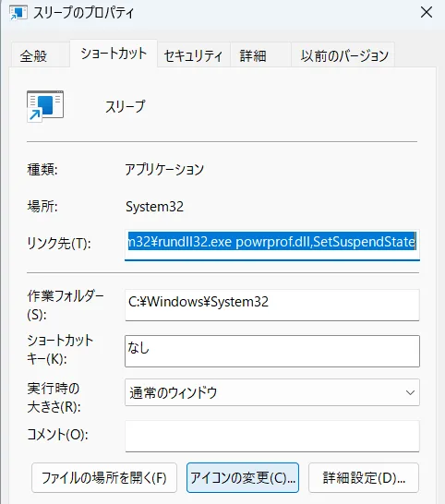Click the 詳細設定 button
The image size is (445, 504).
pos(364,477)
